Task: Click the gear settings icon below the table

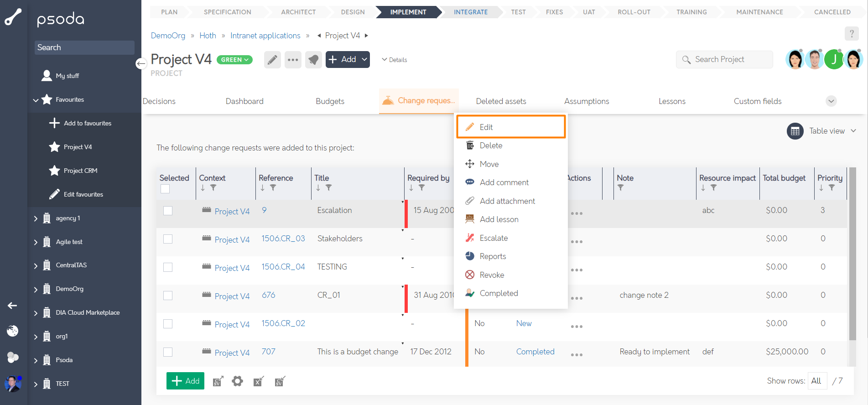Action: [237, 381]
